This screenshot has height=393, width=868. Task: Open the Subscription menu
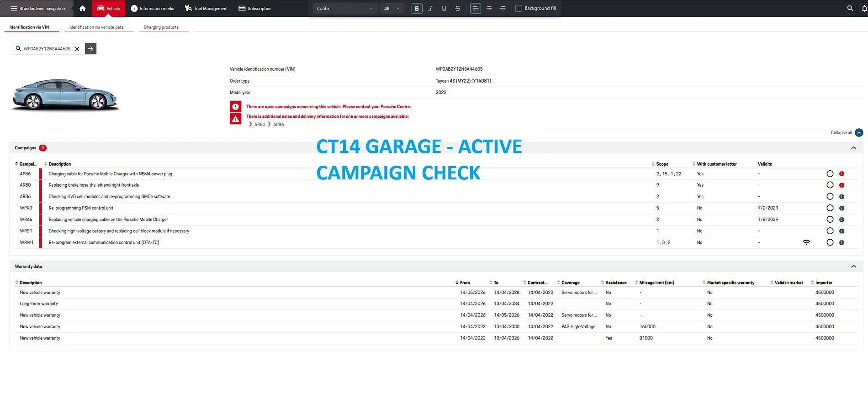coord(255,8)
